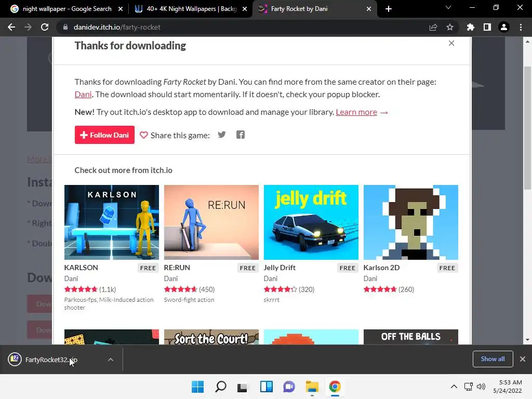
Task: Click the page scrollbar thumb
Action: (527, 128)
